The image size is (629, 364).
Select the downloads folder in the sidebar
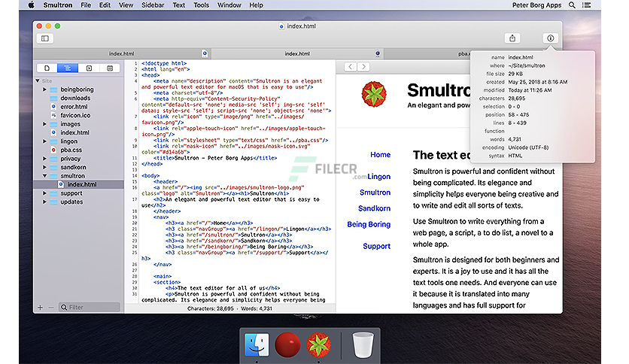(75, 99)
